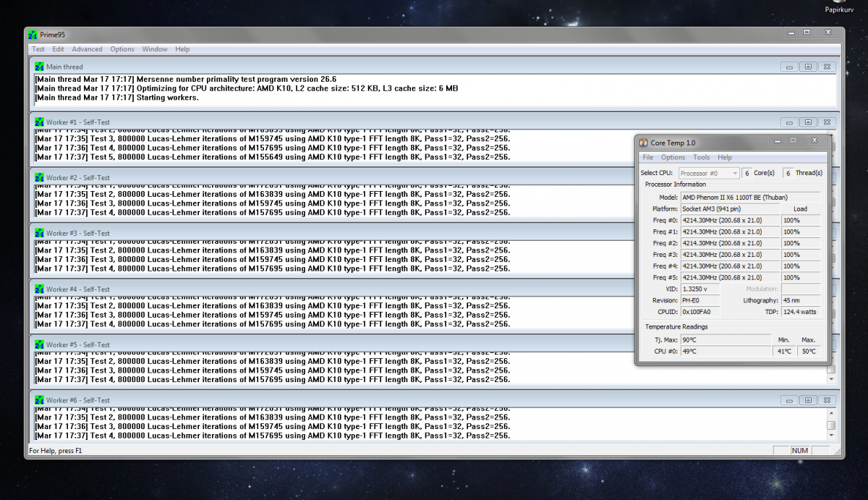Click the maximum temperature 50°C
868x500 pixels.
[809, 351]
